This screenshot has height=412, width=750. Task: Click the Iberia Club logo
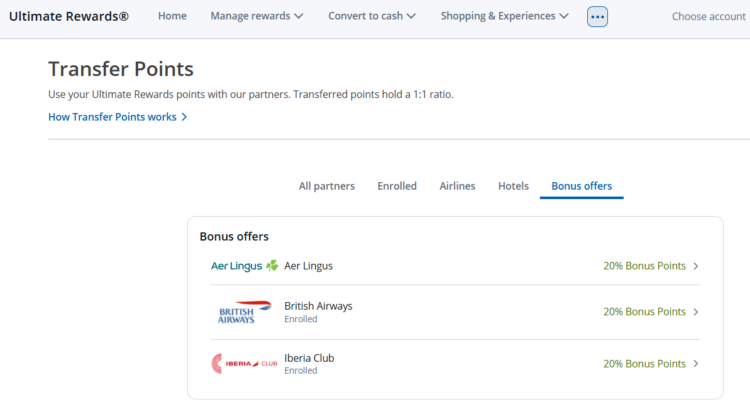(x=244, y=364)
